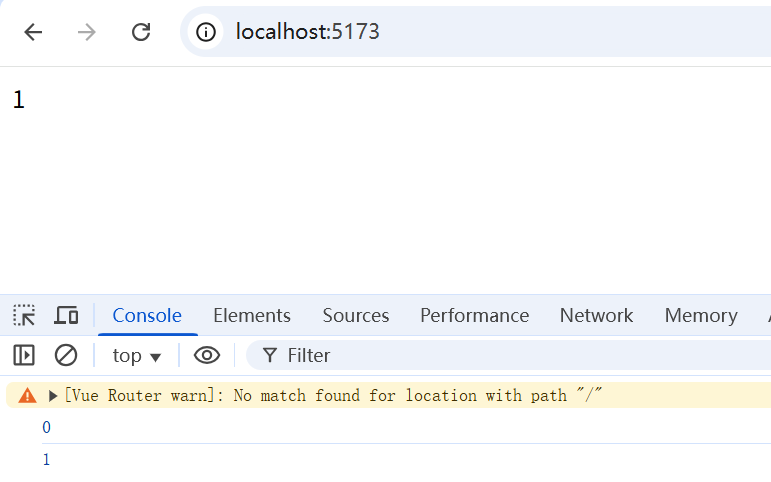Click the page text 1
771x482 pixels.
[19, 100]
